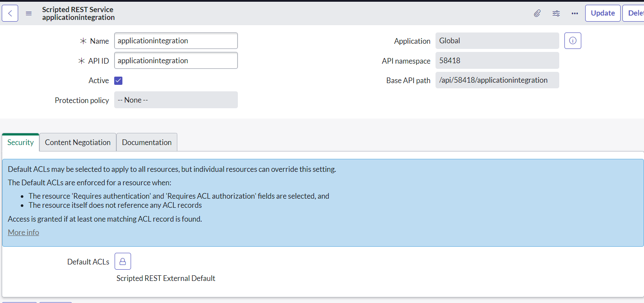Screen dimensions: 644x303
Task: Go back using the left arrow icon
Action: (10, 13)
